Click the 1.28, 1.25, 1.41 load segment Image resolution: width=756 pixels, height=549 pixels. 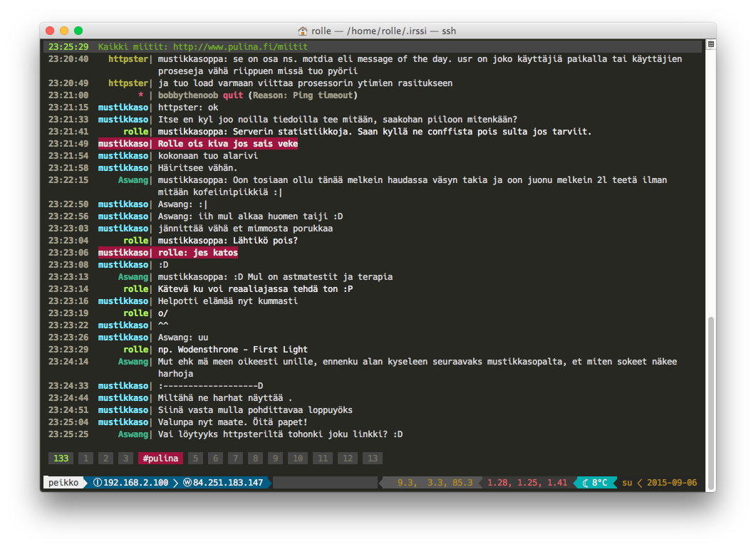(x=527, y=483)
